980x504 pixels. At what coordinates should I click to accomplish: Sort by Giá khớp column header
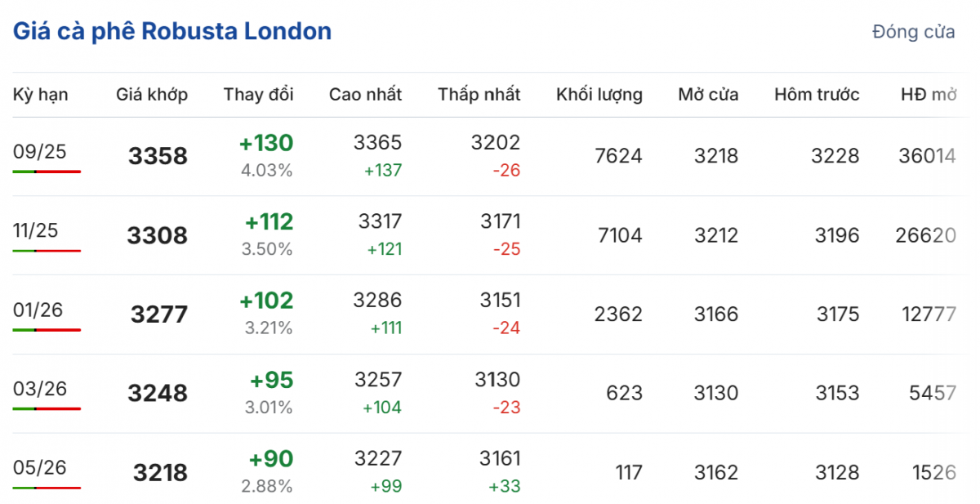[x=152, y=95]
